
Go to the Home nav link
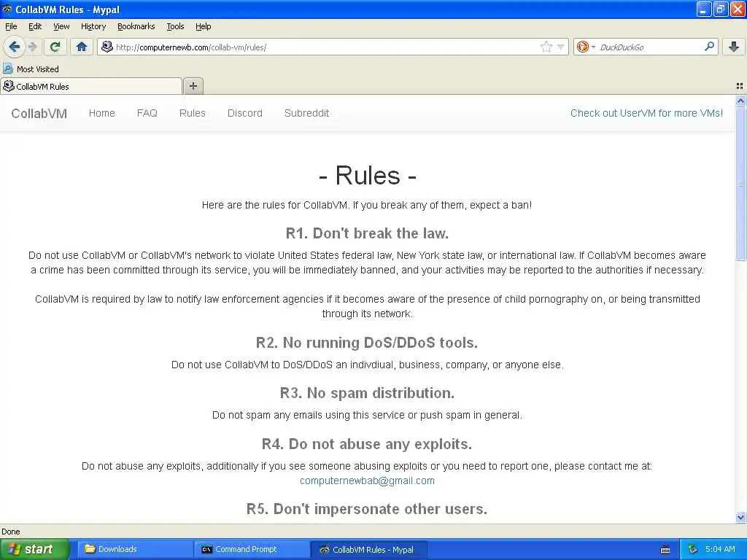point(102,113)
